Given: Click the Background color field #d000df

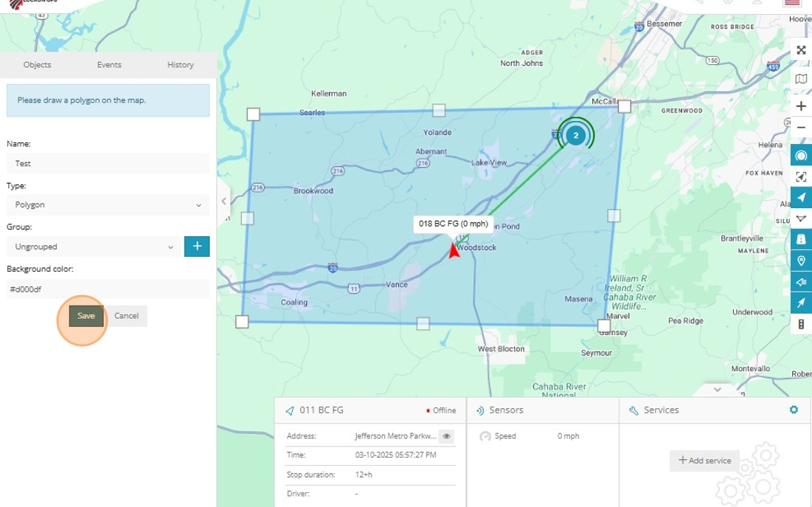Looking at the screenshot, I should pyautogui.click(x=108, y=289).
